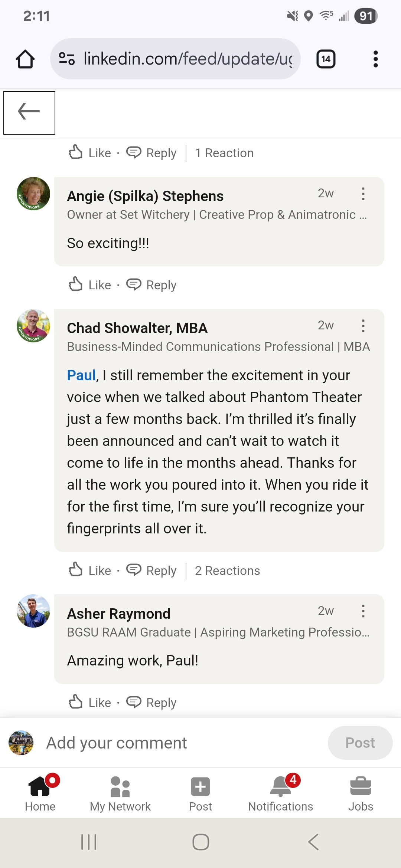
Task: Reply to Asher Raymond's comment
Action: pyautogui.click(x=151, y=703)
